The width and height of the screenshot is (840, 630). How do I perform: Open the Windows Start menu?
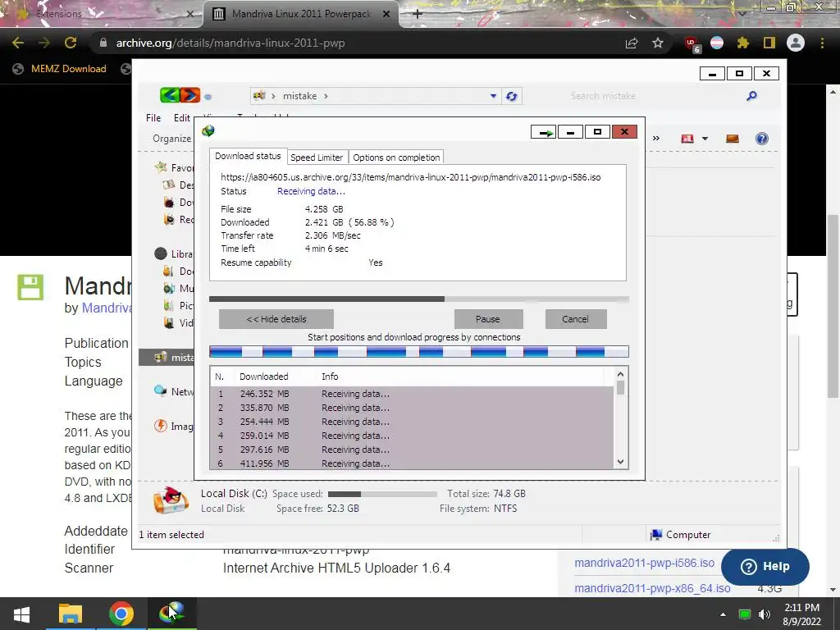coord(22,614)
